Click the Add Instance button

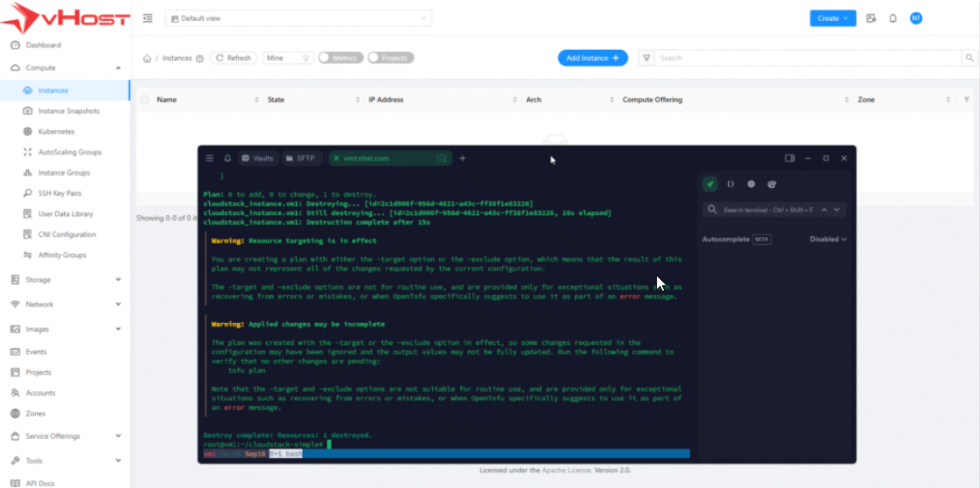593,58
